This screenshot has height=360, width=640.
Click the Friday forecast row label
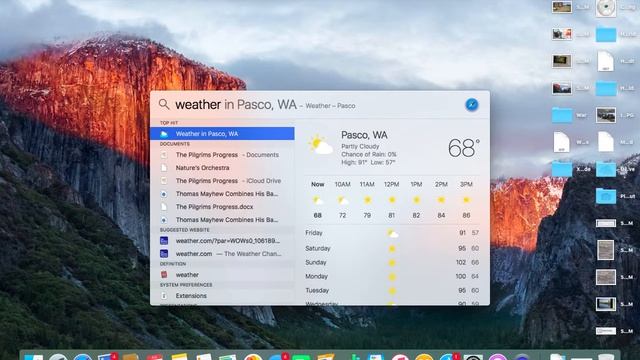pyautogui.click(x=313, y=233)
